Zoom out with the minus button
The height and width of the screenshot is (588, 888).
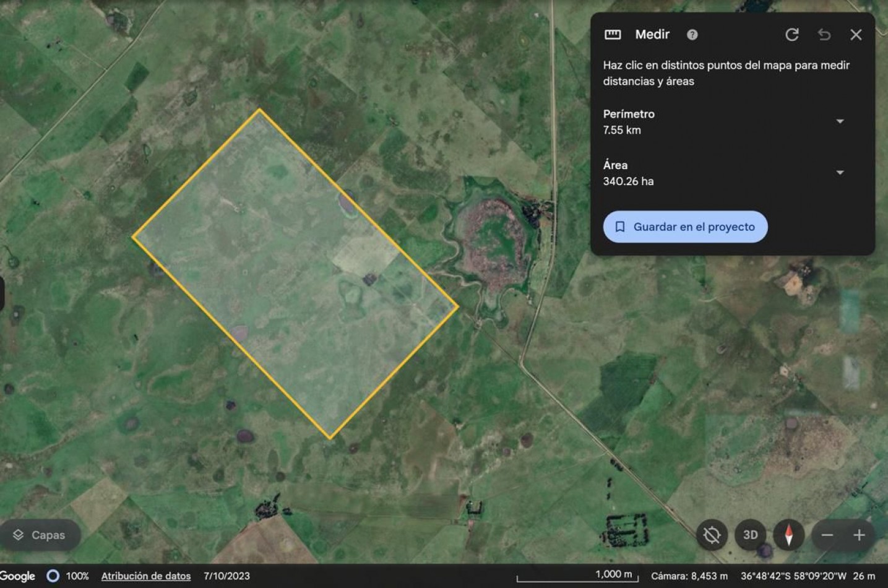827,535
